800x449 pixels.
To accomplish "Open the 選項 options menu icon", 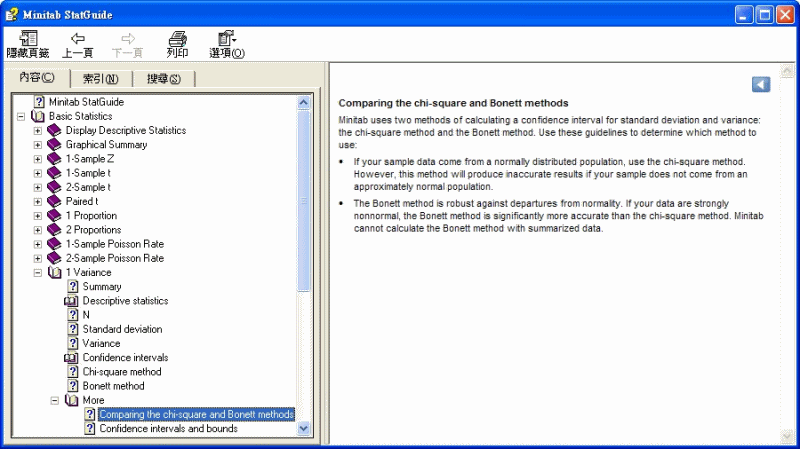I will pos(227,38).
